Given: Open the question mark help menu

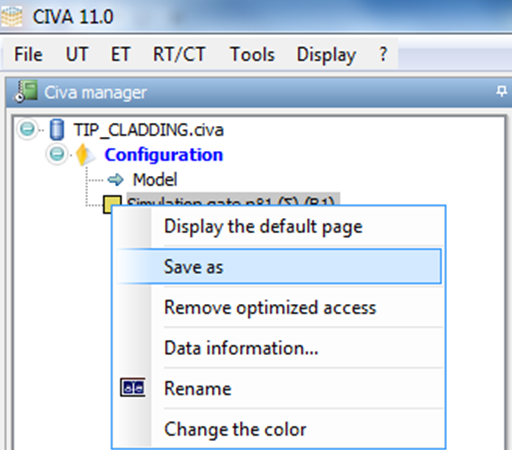Looking at the screenshot, I should (x=383, y=54).
